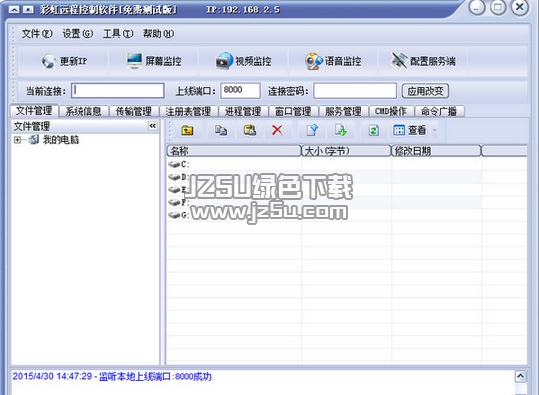Click the log panel scroll-up arrow
The height and width of the screenshot is (395, 539).
pos(520,376)
